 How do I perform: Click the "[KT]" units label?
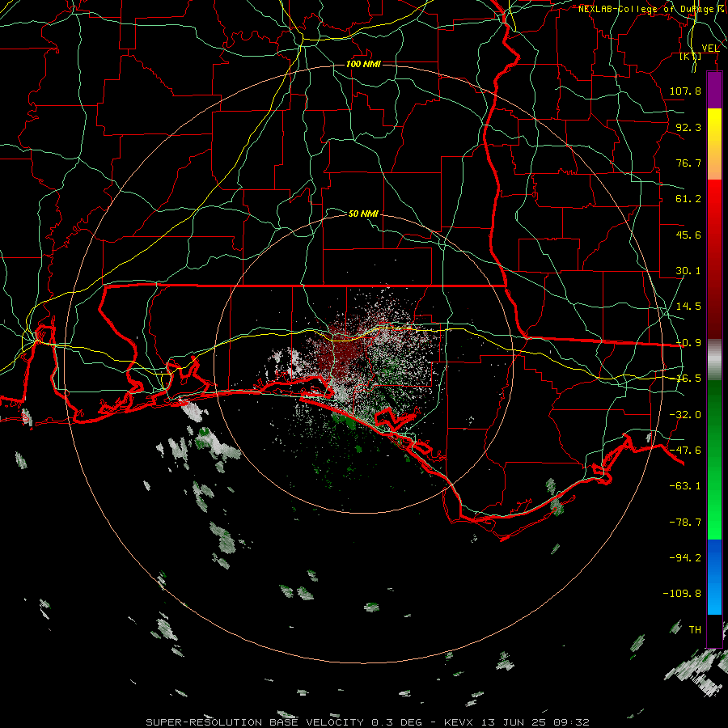(691, 56)
